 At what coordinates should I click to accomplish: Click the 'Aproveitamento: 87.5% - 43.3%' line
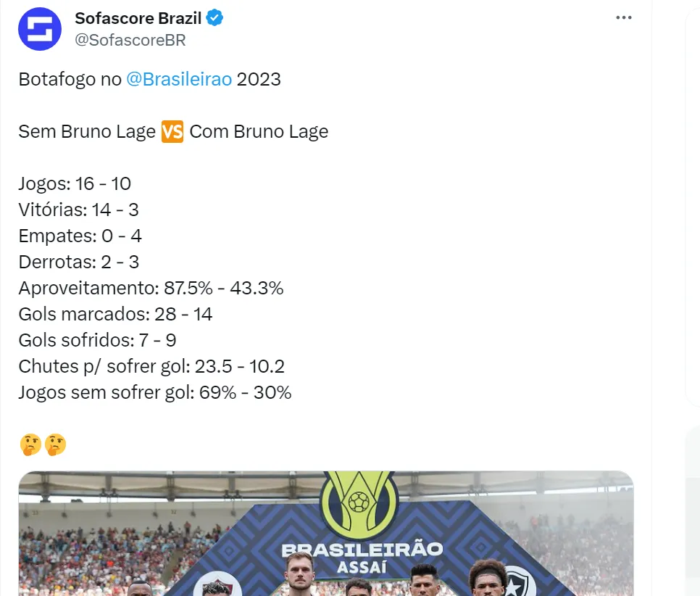click(x=151, y=289)
